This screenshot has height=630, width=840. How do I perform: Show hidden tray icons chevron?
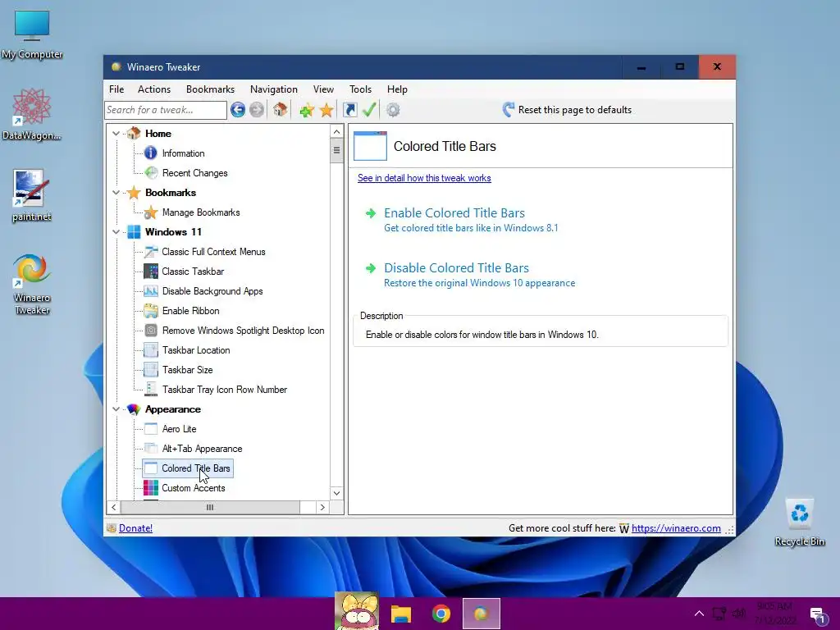(x=699, y=614)
